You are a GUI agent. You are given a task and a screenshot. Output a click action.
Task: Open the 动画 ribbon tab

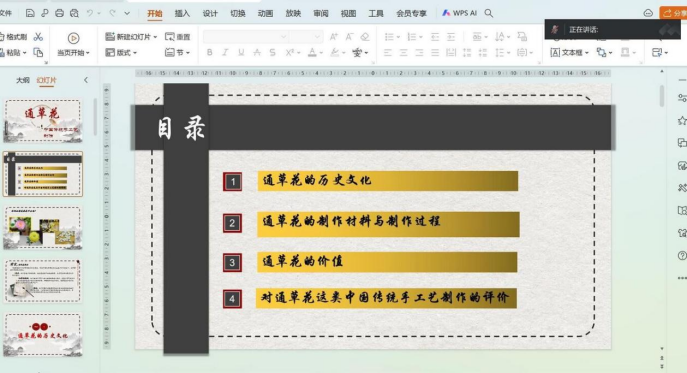click(266, 14)
